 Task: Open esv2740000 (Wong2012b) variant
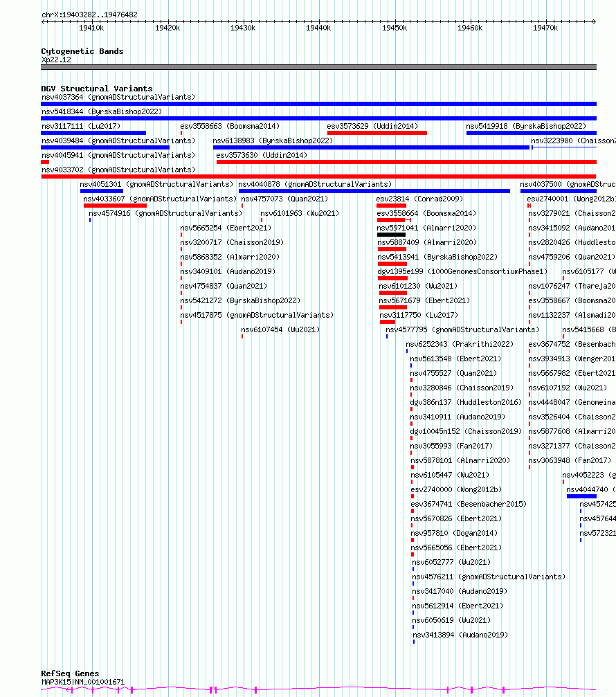456,489
